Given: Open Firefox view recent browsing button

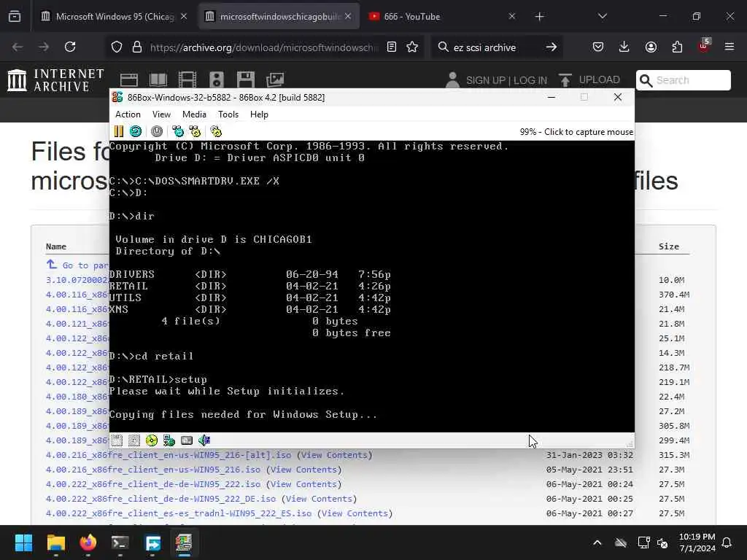Looking at the screenshot, I should tap(15, 16).
